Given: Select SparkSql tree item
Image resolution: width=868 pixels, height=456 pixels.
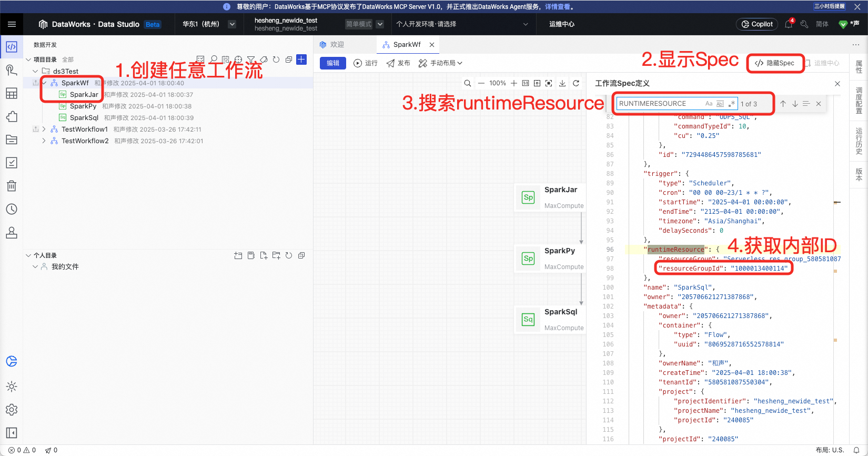Looking at the screenshot, I should click(84, 117).
